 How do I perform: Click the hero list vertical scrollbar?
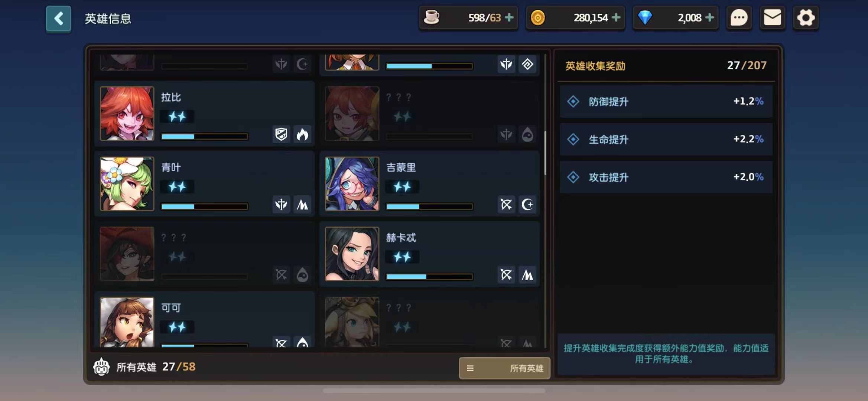(545, 153)
